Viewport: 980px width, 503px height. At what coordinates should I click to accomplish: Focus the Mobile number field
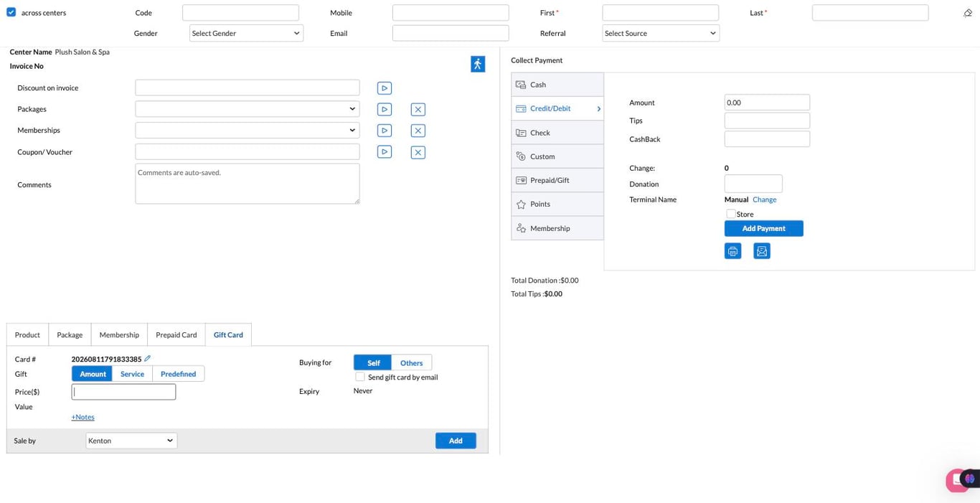click(451, 13)
